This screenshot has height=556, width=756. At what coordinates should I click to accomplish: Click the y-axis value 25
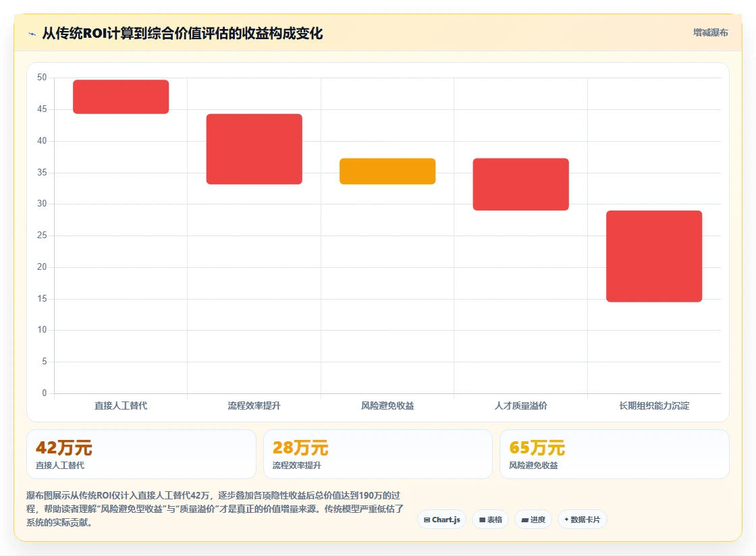point(42,235)
